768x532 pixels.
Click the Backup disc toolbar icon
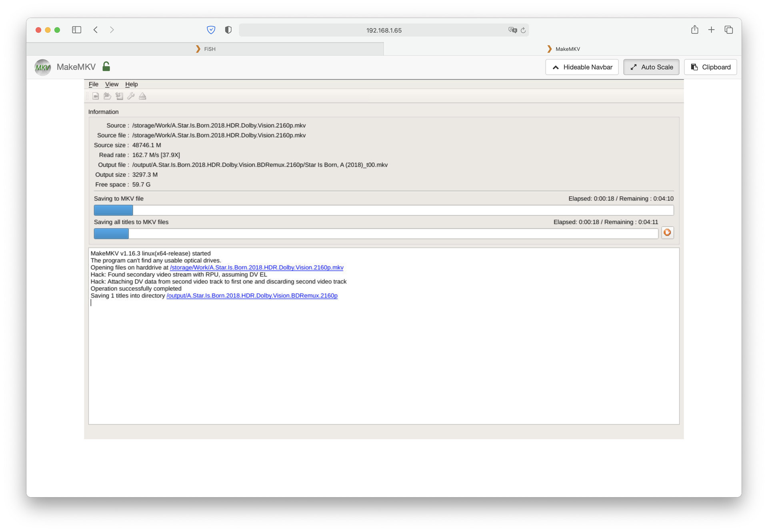[x=119, y=96]
